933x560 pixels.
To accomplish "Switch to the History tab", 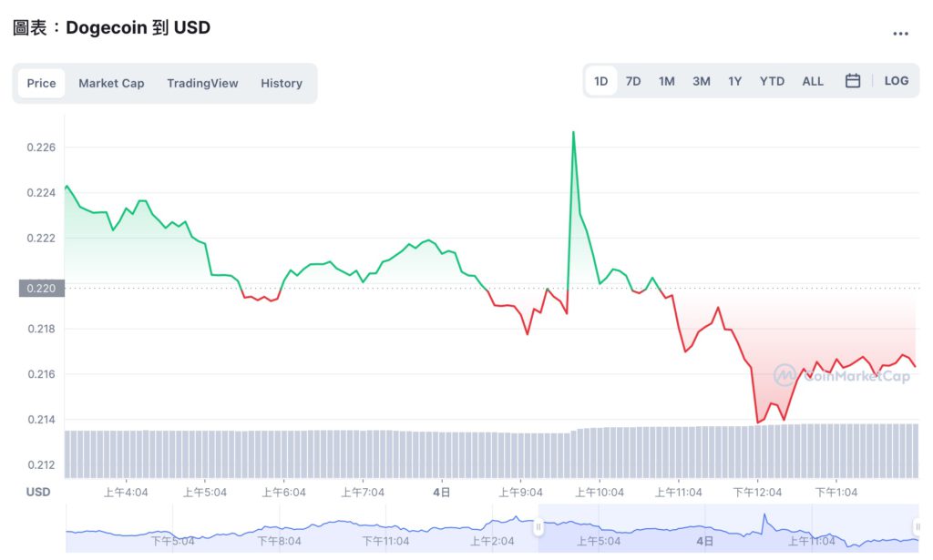I will (282, 83).
